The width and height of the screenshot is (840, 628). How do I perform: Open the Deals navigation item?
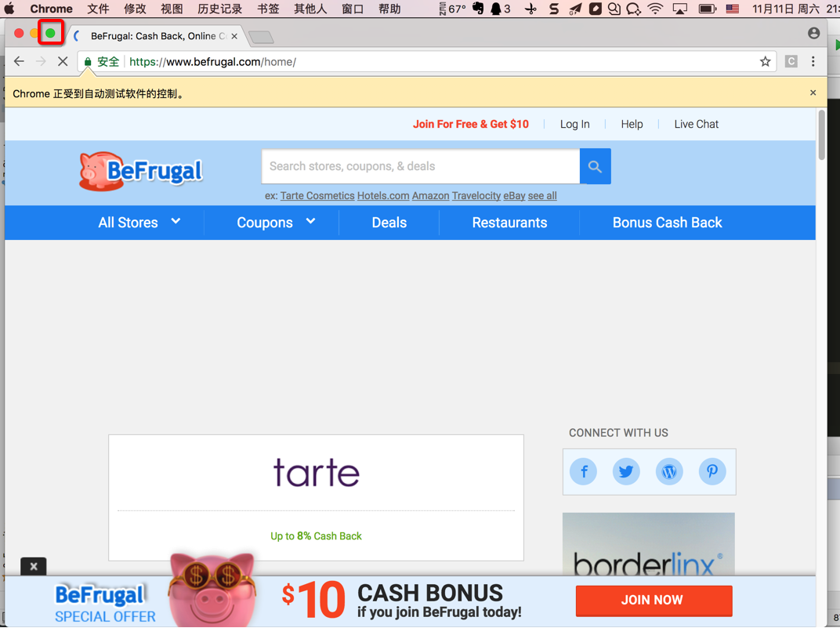389,223
